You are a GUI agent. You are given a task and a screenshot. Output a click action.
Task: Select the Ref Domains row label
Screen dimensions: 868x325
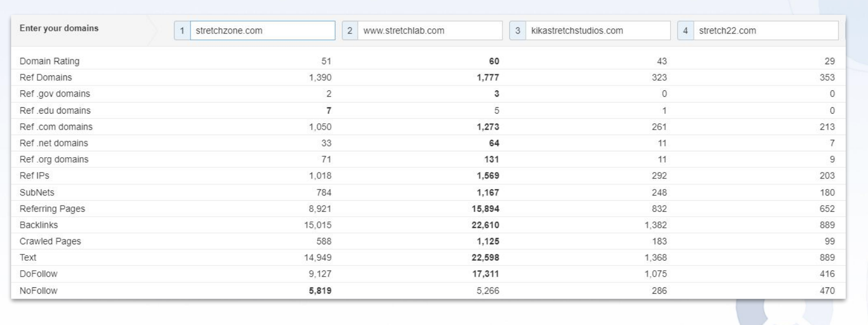point(46,78)
